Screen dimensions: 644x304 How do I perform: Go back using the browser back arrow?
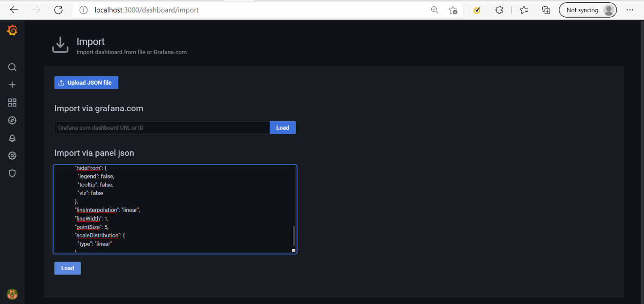point(14,10)
